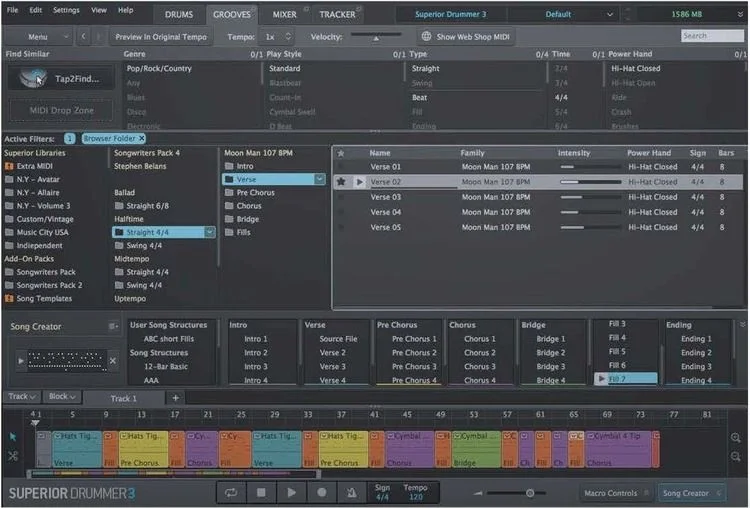The width and height of the screenshot is (750, 508).
Task: Expand the highlighted Straight 4/4 folder arrow
Action: tap(210, 232)
